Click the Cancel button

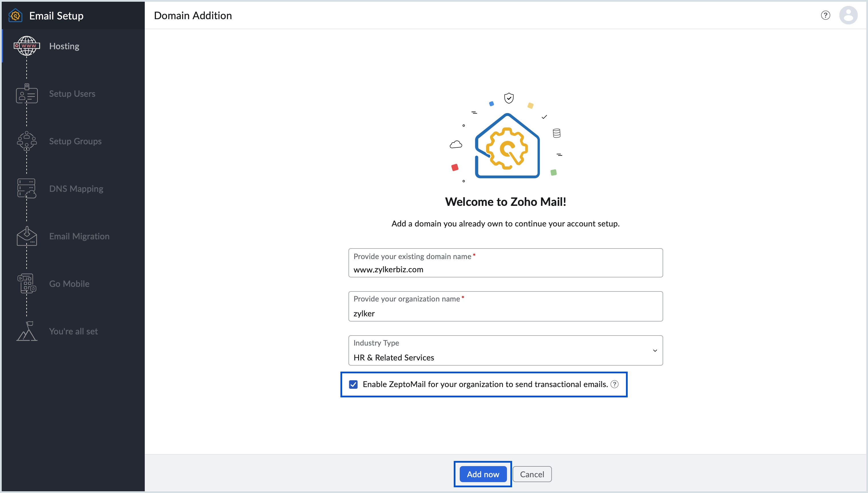click(x=532, y=474)
